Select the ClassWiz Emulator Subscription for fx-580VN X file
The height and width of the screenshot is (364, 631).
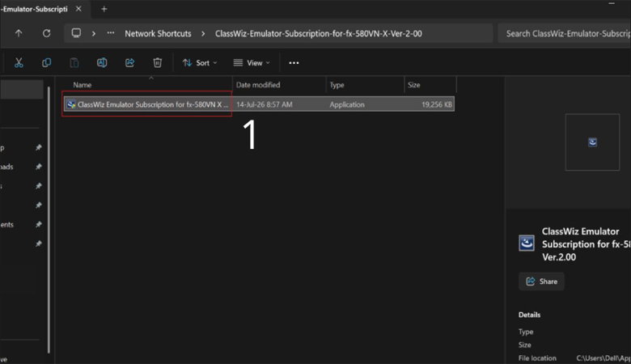[x=259, y=104]
